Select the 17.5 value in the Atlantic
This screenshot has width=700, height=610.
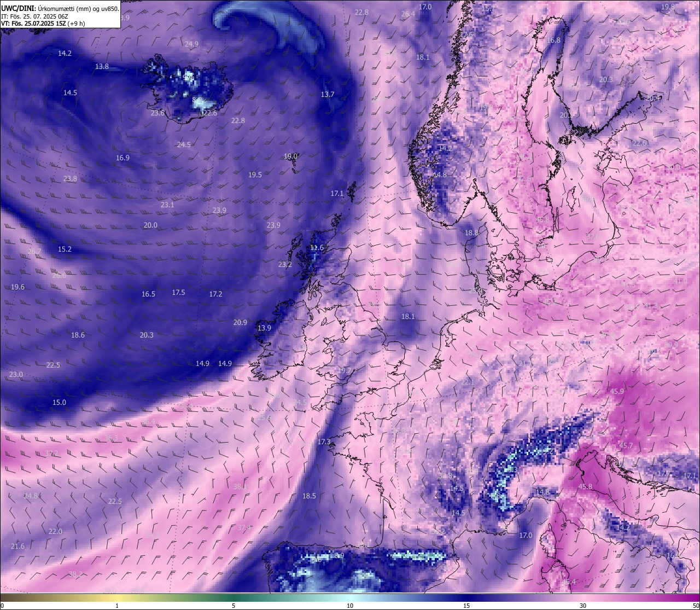click(x=178, y=292)
